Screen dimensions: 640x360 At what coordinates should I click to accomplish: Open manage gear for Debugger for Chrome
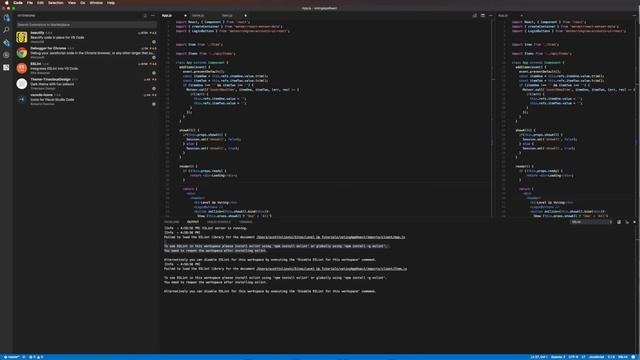(154, 57)
